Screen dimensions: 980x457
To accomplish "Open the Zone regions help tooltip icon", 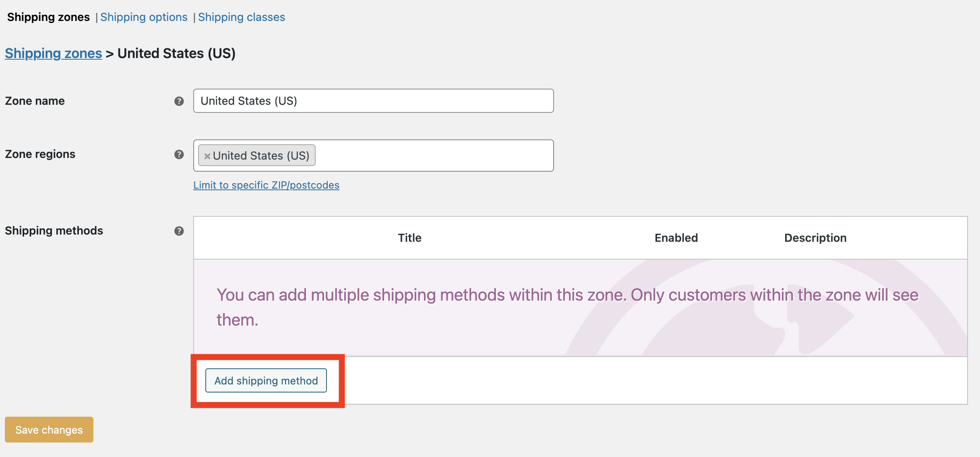I will tap(179, 154).
